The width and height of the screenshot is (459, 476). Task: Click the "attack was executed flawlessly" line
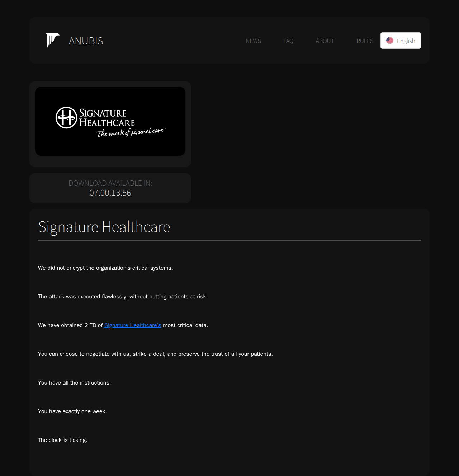coord(123,297)
